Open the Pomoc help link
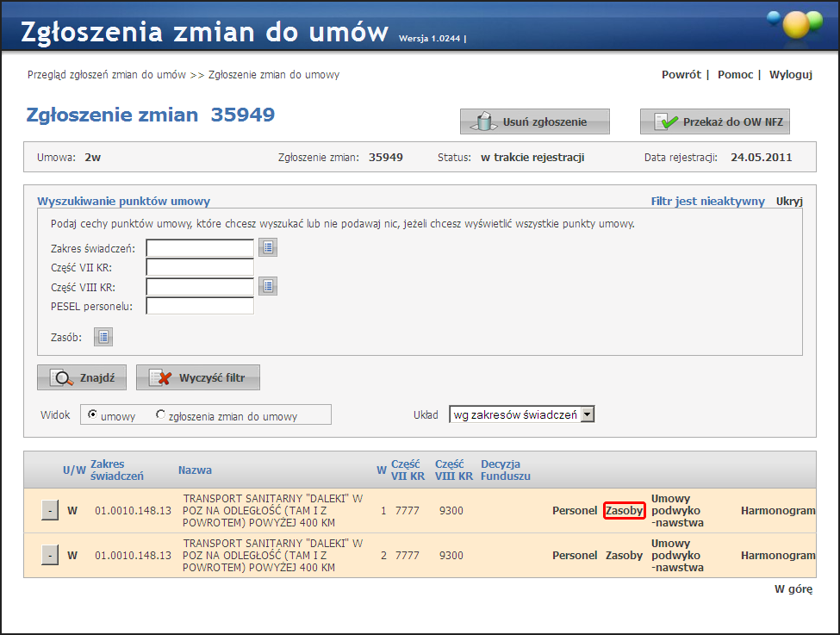The height and width of the screenshot is (635, 840). [735, 75]
